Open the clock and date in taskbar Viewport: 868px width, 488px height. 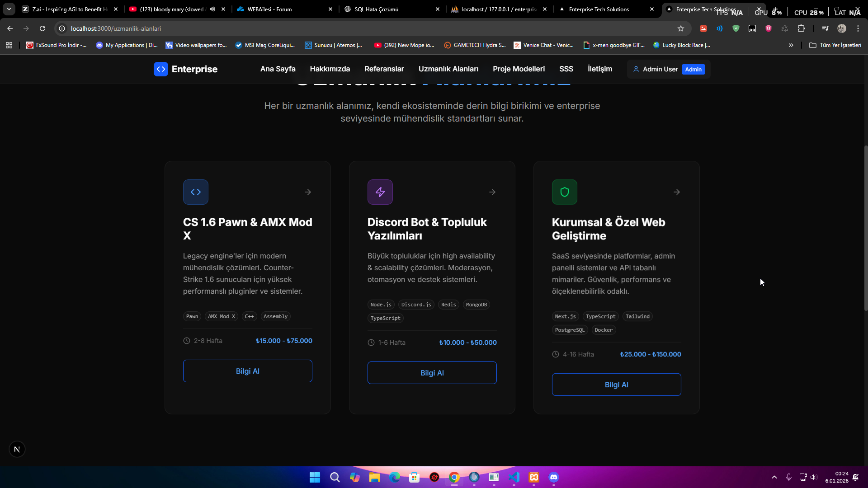[x=837, y=477]
